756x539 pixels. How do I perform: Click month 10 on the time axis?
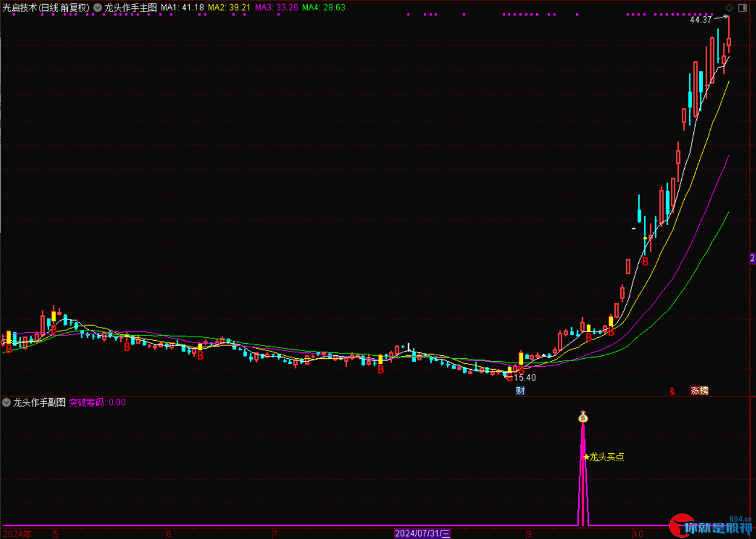pyautogui.click(x=638, y=534)
